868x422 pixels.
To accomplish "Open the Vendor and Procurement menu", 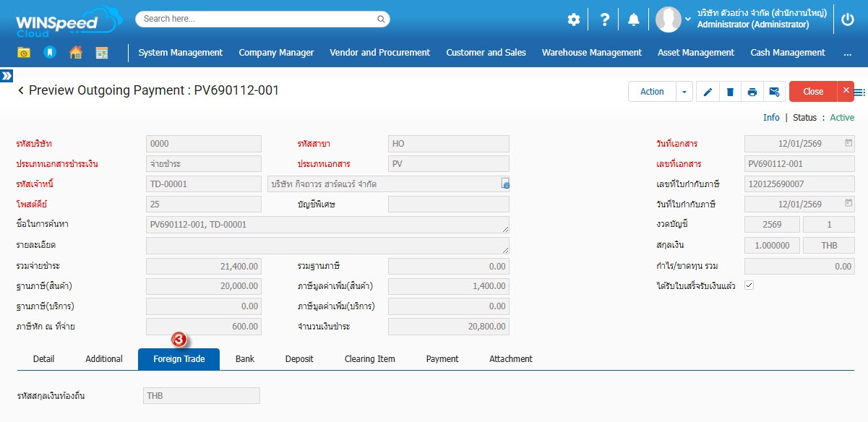I will (x=379, y=53).
